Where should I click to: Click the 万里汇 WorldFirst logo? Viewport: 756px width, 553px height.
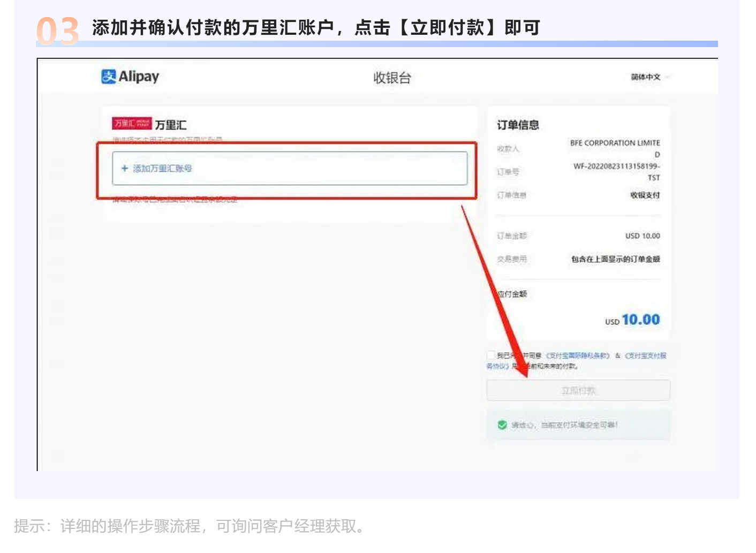(x=132, y=124)
